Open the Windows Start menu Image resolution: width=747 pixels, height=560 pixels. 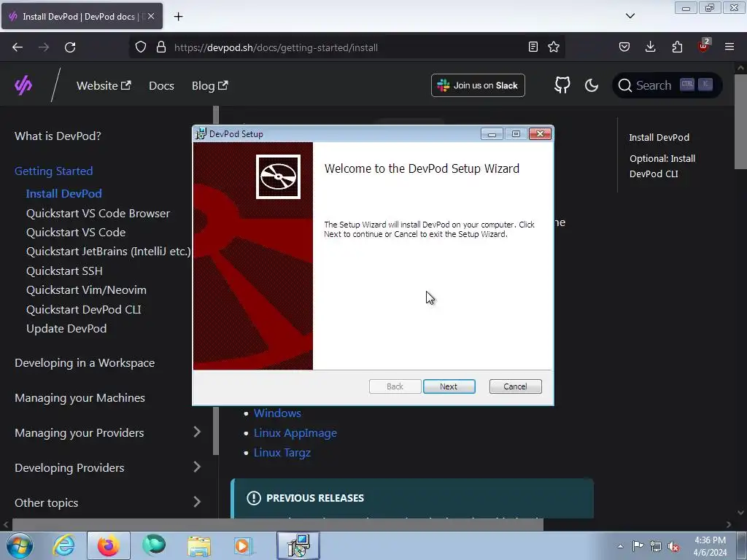pos(20,545)
